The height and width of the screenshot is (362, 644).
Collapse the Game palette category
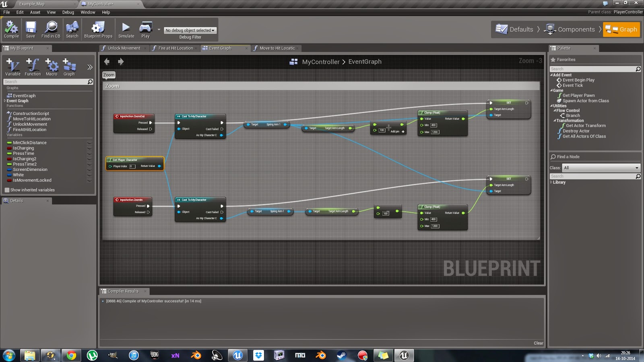click(551, 90)
